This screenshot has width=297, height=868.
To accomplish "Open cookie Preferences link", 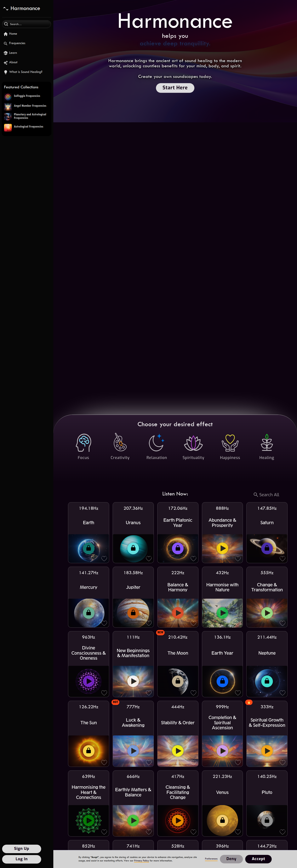I will (211, 859).
